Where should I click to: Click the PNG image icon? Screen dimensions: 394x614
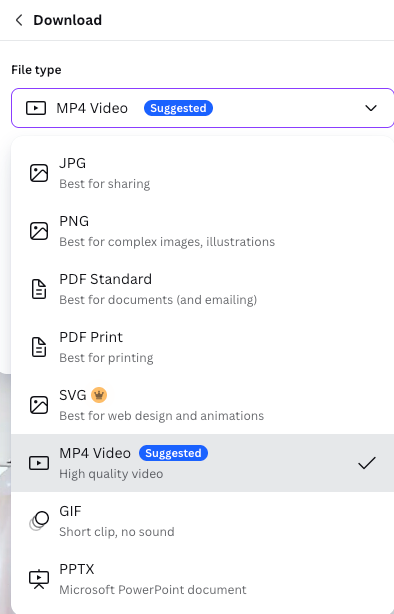click(x=39, y=231)
